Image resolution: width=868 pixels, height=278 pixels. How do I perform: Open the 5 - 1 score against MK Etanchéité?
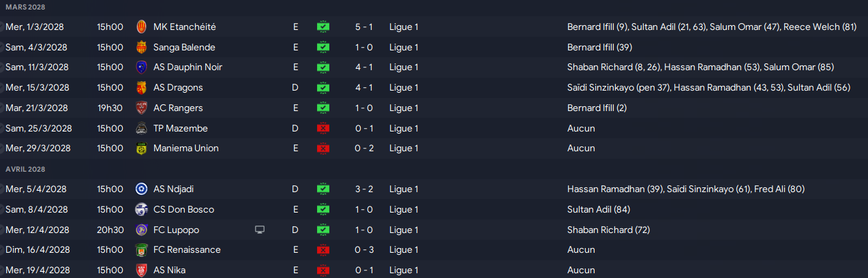pyautogui.click(x=363, y=27)
